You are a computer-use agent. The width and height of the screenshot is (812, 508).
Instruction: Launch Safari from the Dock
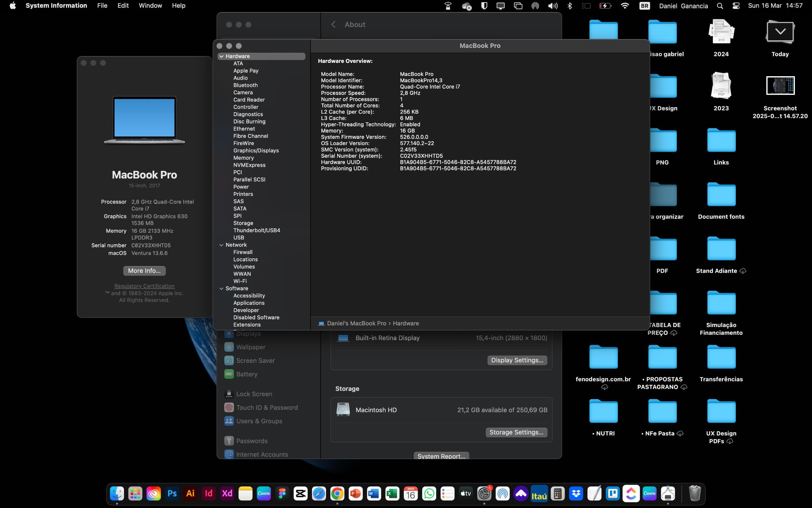(x=319, y=493)
